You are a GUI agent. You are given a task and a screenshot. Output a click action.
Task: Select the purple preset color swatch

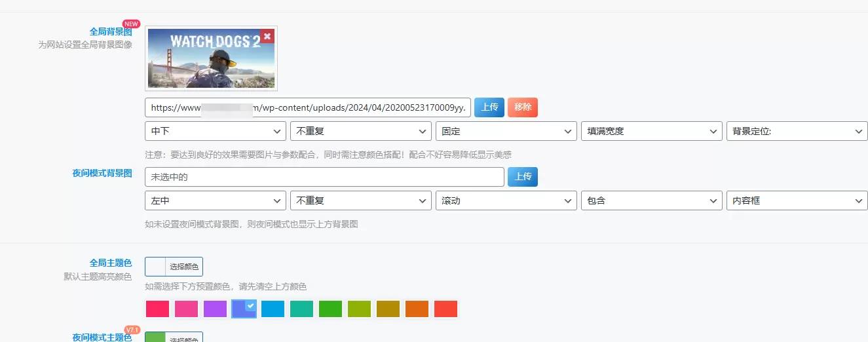point(216,309)
